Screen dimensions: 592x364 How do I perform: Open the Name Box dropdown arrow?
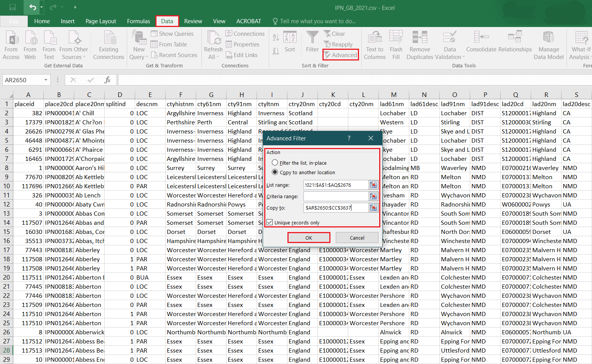pyautogui.click(x=46, y=80)
